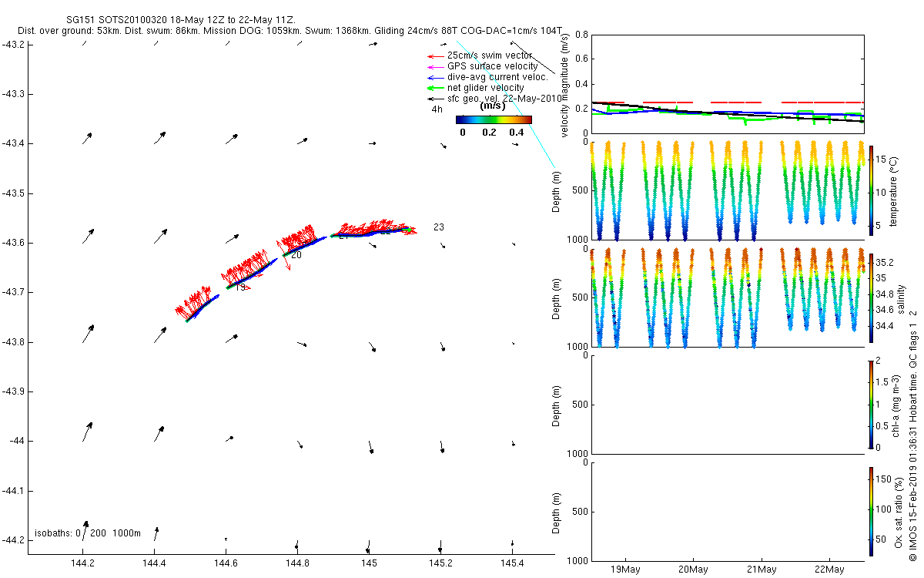Screen dimensions: 924x578
Task: Click the "net glider velocity" legend text
Action: click(x=486, y=88)
